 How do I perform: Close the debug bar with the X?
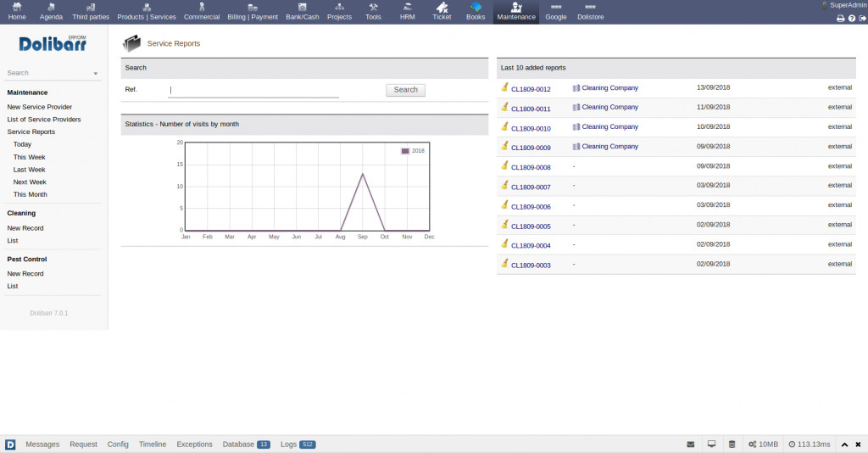pyautogui.click(x=858, y=445)
